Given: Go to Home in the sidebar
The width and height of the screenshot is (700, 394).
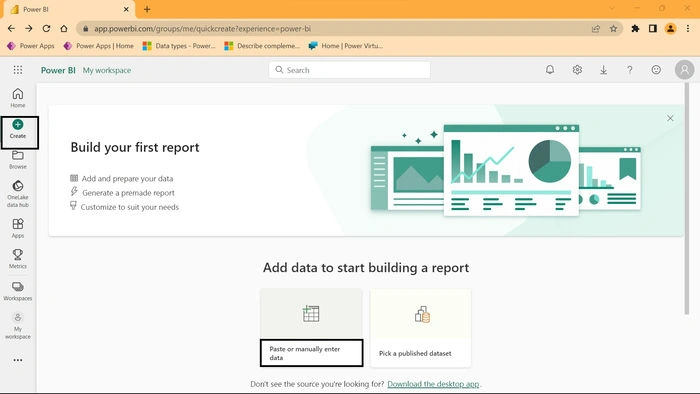Looking at the screenshot, I should tap(18, 98).
